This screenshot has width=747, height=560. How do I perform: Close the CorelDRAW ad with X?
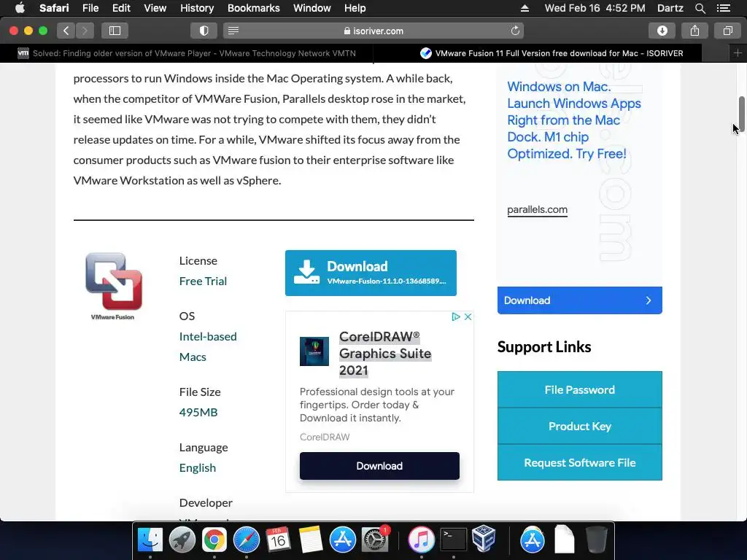[468, 316]
